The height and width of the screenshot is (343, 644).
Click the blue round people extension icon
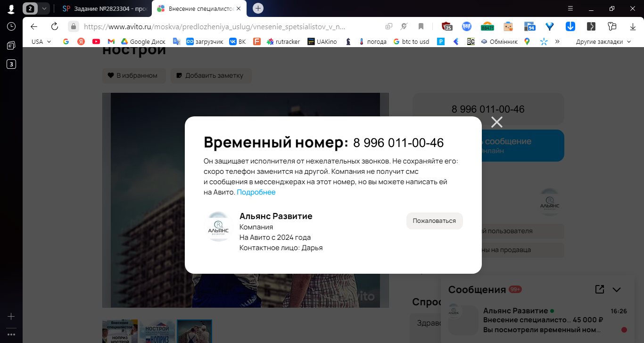[x=467, y=26]
